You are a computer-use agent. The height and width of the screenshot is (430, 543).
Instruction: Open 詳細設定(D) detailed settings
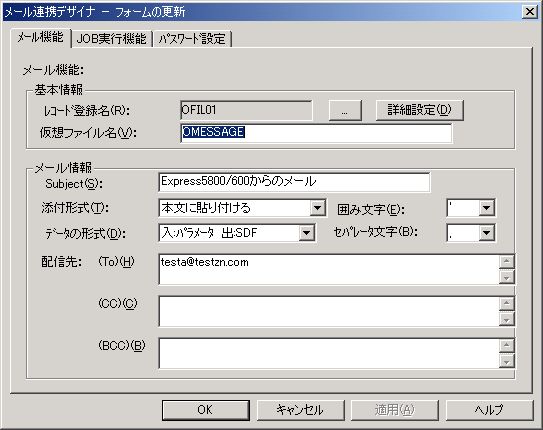[x=419, y=110]
